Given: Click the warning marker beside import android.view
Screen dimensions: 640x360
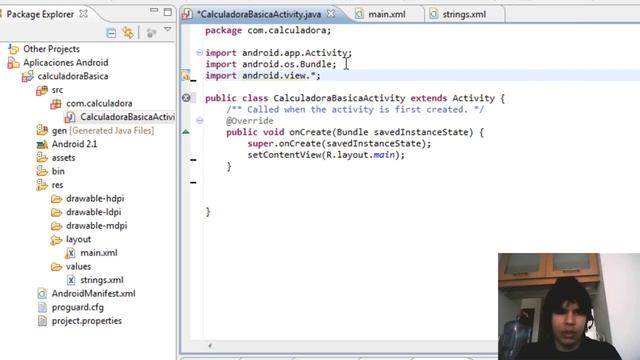Looking at the screenshot, I should [x=186, y=76].
